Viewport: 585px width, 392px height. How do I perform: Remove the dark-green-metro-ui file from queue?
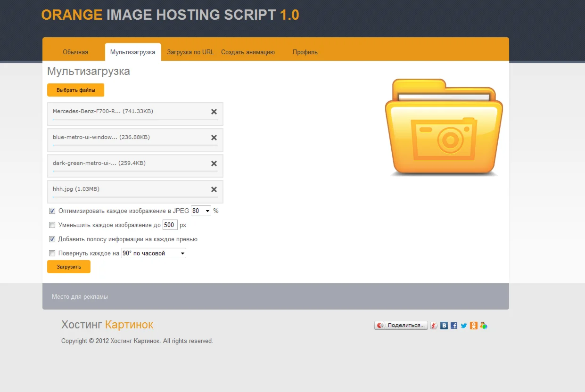tap(214, 163)
